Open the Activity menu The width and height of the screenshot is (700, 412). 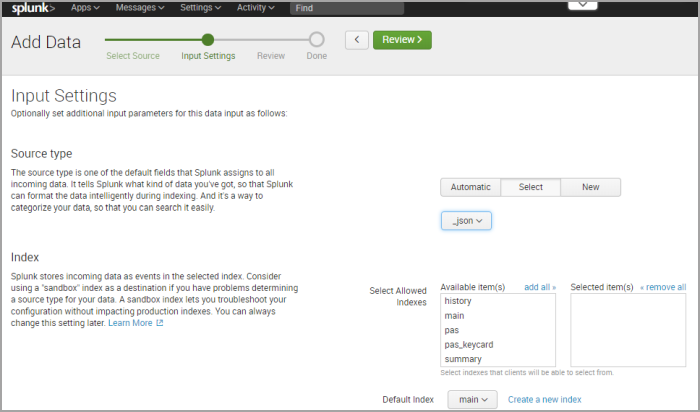click(256, 8)
